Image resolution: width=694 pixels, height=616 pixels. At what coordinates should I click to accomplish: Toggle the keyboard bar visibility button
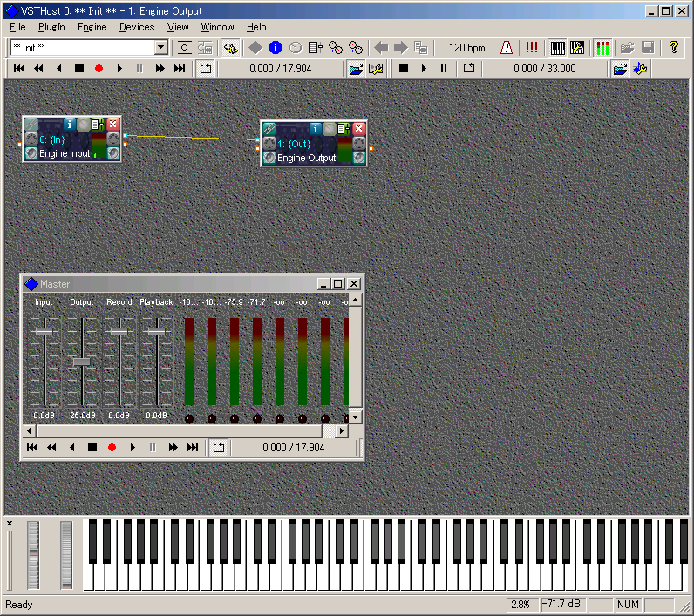tap(557, 48)
